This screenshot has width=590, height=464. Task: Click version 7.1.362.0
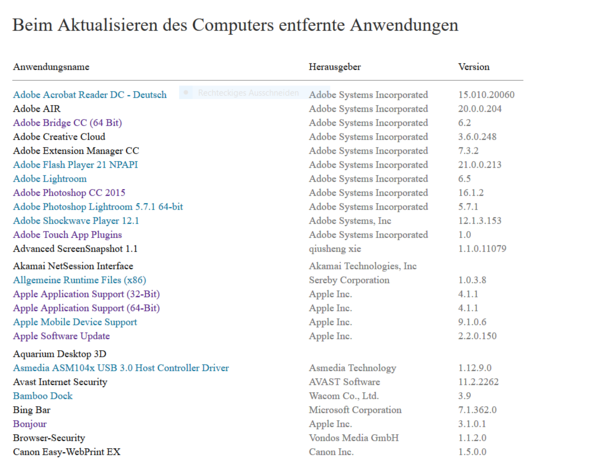coord(477,410)
